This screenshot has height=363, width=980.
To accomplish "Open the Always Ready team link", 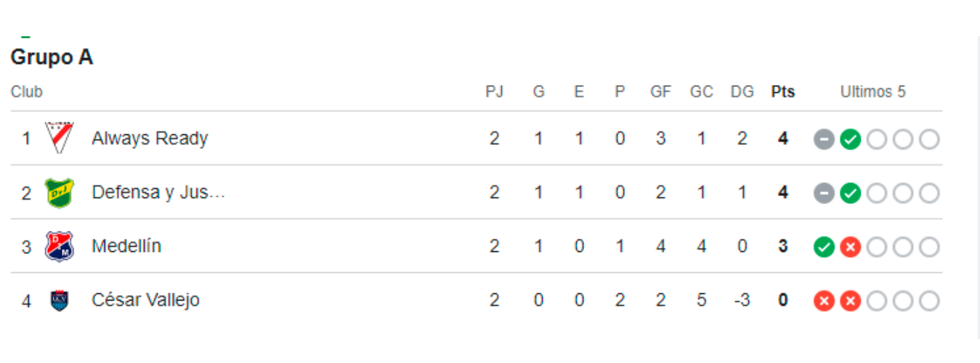I will click(150, 138).
